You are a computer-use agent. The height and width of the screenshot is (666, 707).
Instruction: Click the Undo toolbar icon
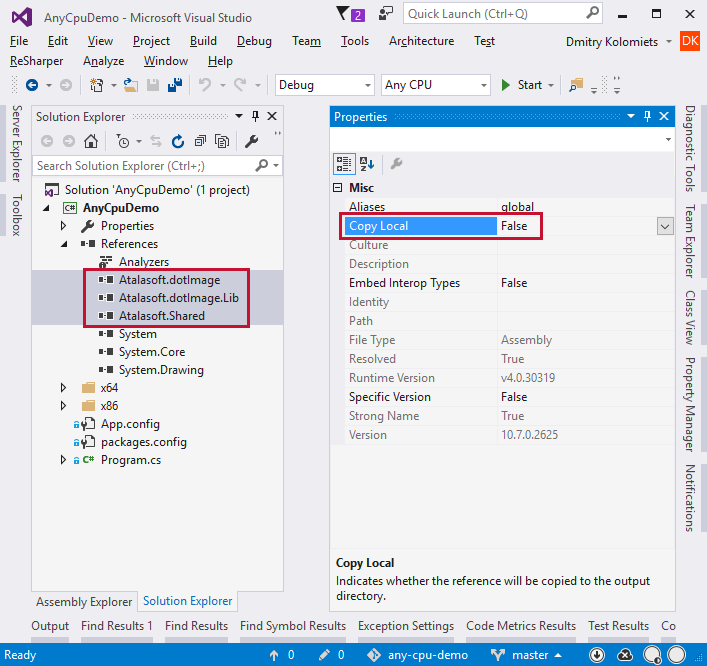(205, 85)
